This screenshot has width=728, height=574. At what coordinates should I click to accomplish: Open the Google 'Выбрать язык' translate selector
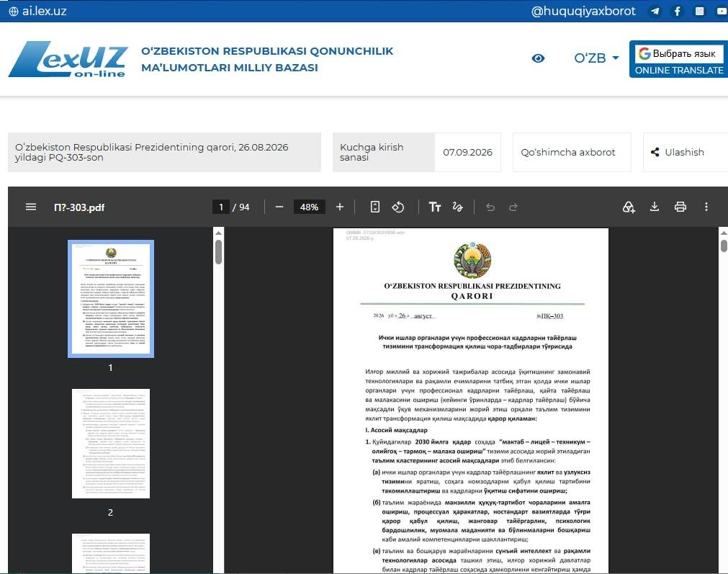point(678,53)
